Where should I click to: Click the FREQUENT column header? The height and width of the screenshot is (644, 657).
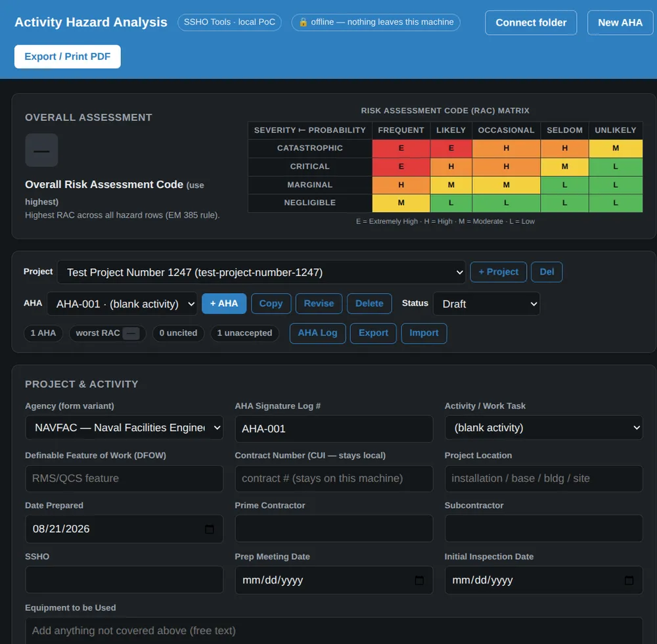point(401,130)
